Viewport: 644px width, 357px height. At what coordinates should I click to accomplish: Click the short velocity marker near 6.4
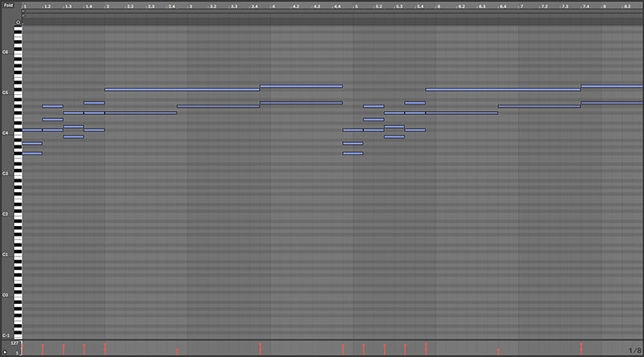coord(498,351)
